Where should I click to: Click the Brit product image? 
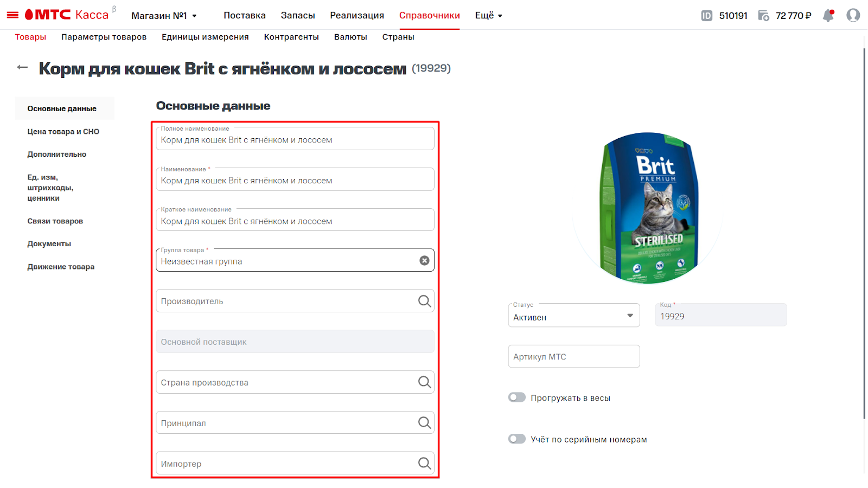[x=648, y=208]
